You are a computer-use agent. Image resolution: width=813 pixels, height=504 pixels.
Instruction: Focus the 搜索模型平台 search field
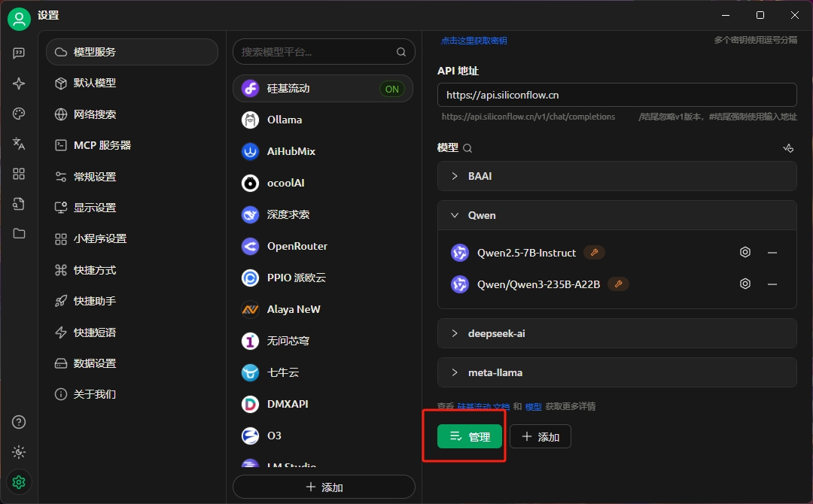(x=324, y=52)
